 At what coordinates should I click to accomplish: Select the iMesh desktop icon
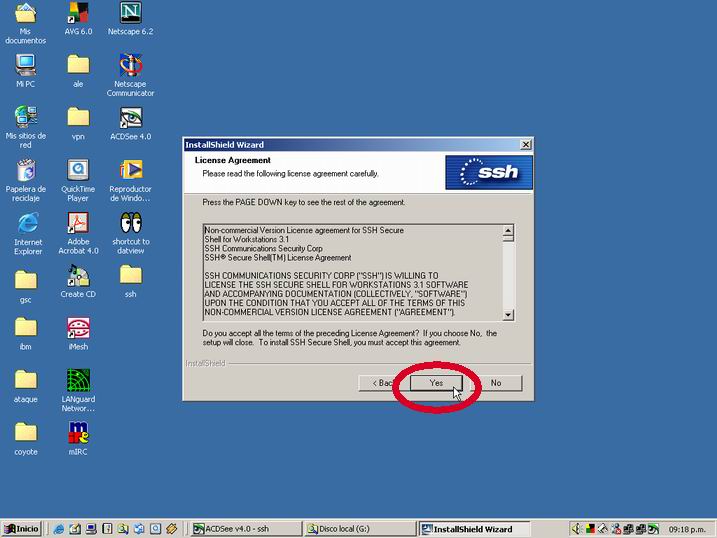coord(78,334)
